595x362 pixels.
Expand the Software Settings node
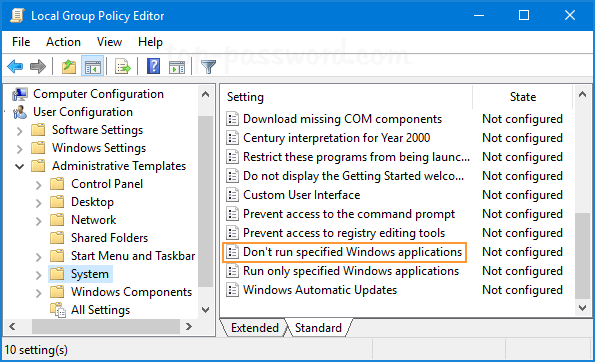point(19,131)
